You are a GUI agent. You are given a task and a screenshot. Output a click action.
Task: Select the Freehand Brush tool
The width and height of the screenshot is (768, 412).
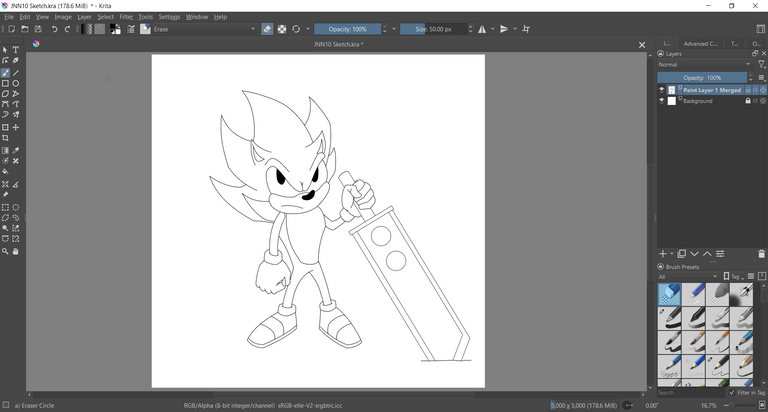(5, 73)
